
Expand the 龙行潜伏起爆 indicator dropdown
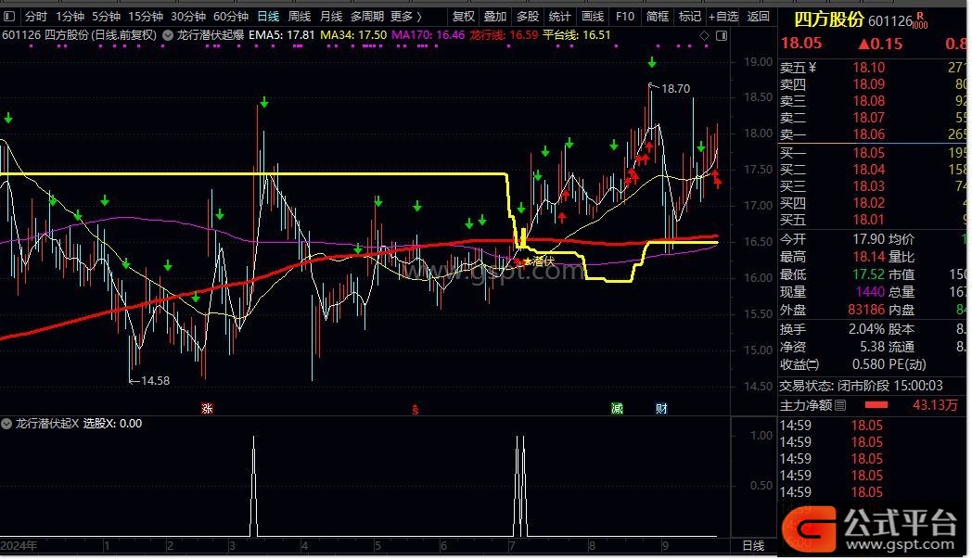coord(167,35)
